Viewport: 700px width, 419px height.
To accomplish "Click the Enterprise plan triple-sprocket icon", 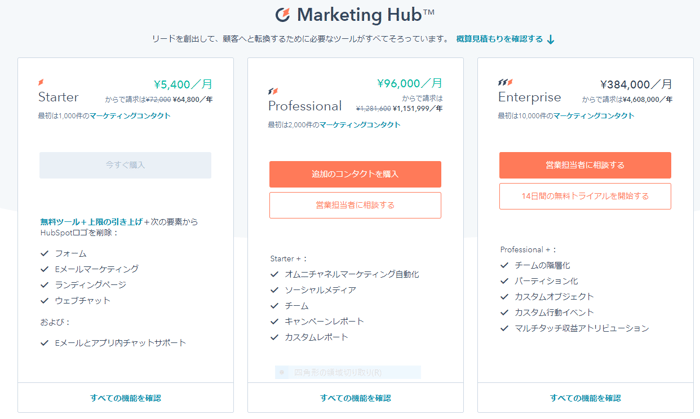I will pyautogui.click(x=505, y=82).
